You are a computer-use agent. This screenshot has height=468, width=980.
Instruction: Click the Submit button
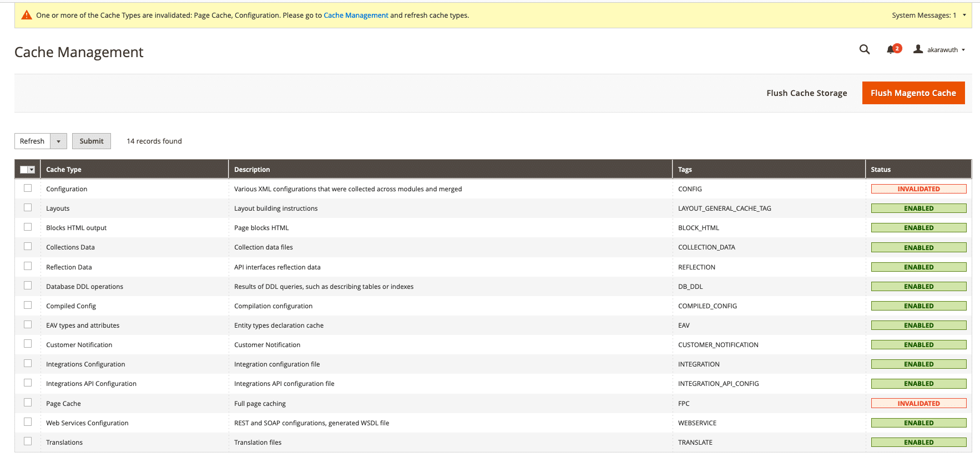(92, 141)
